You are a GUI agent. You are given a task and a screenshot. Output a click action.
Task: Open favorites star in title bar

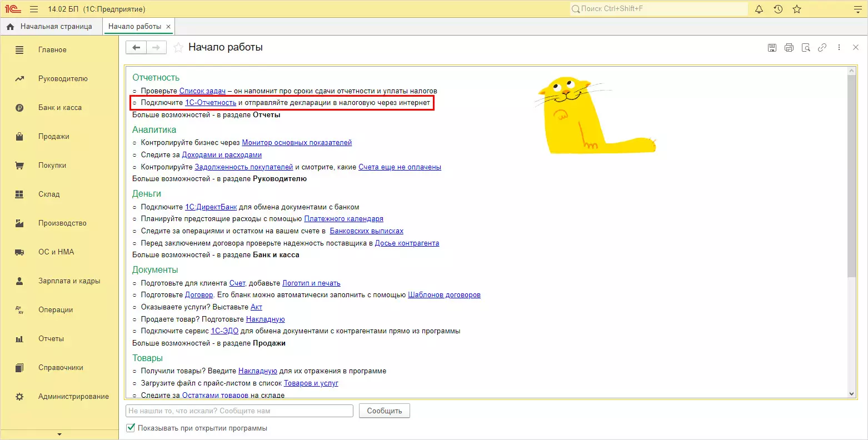tap(797, 9)
